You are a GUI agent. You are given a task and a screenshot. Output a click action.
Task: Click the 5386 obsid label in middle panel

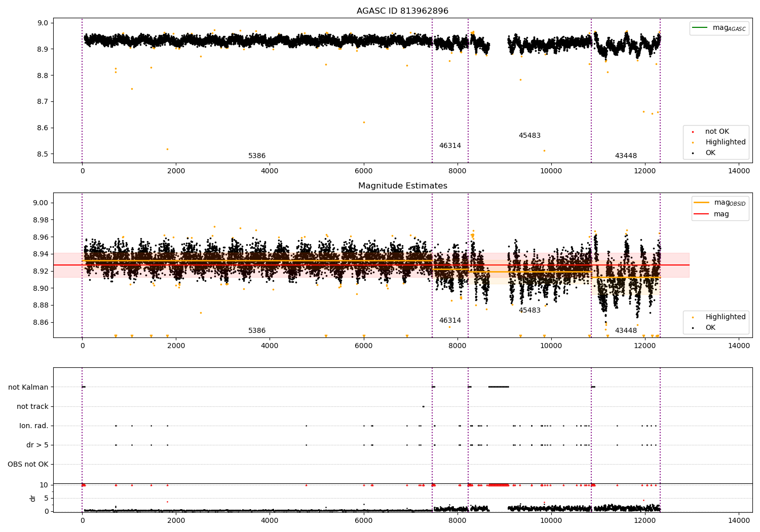pos(257,331)
